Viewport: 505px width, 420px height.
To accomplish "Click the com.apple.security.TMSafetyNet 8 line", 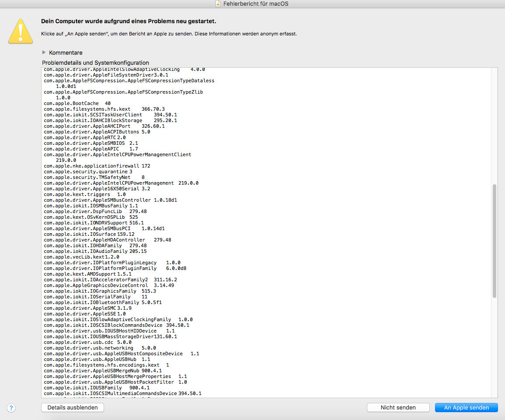I will [x=94, y=177].
